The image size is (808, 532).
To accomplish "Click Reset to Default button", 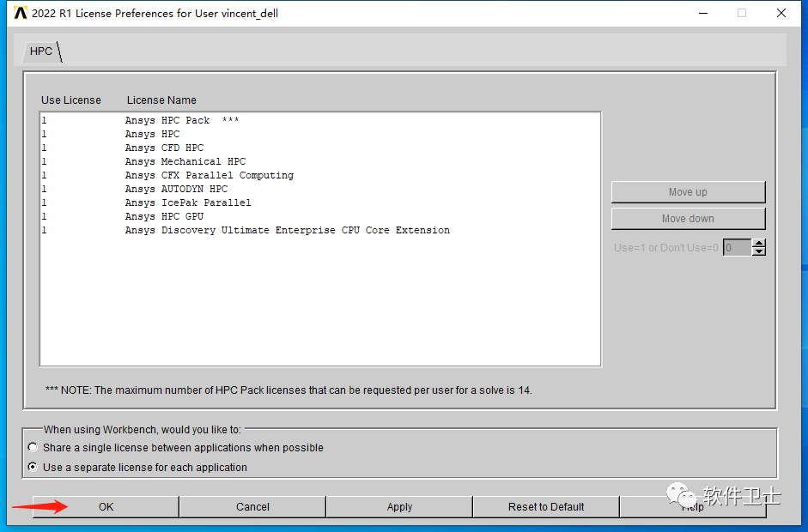I will point(546,507).
